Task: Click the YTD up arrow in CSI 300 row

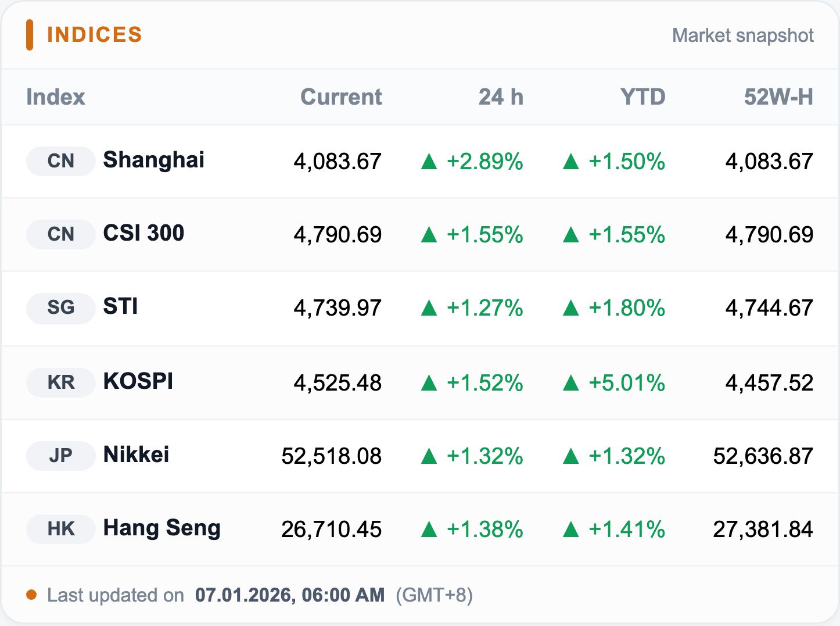Action: coord(571,235)
